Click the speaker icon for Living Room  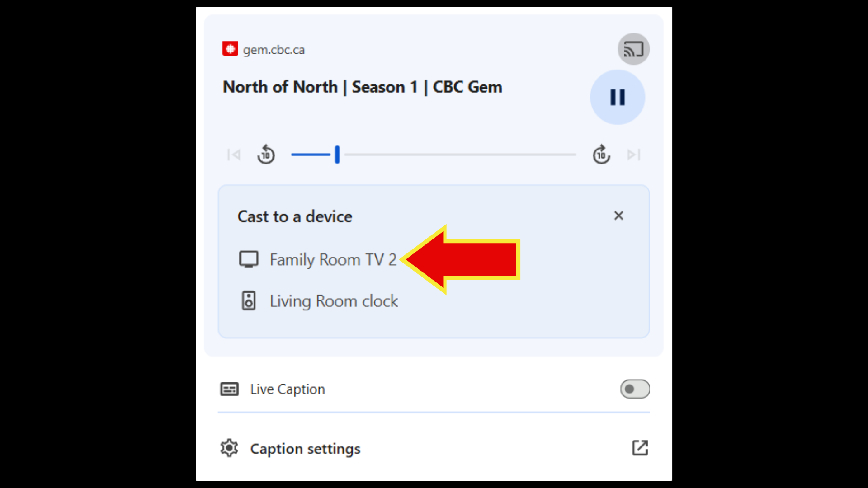(x=249, y=301)
